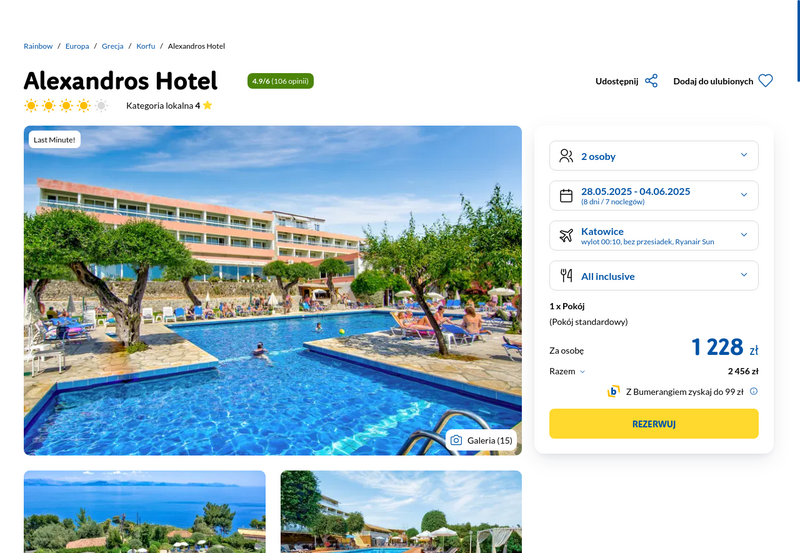Click the Bumerang logo icon
Screen dimensions: 800x553
[613, 391]
